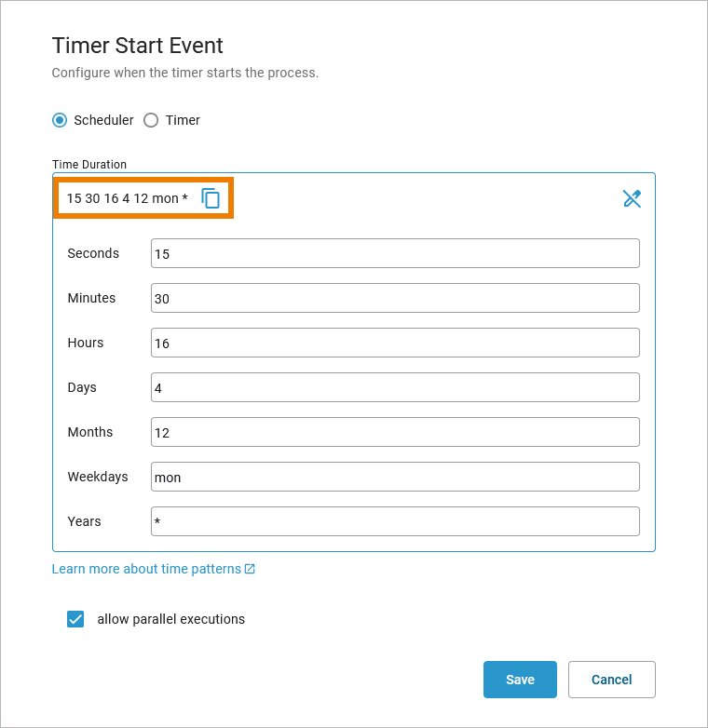Focus the Months field with value 12
This screenshot has width=708, height=728.
[395, 432]
